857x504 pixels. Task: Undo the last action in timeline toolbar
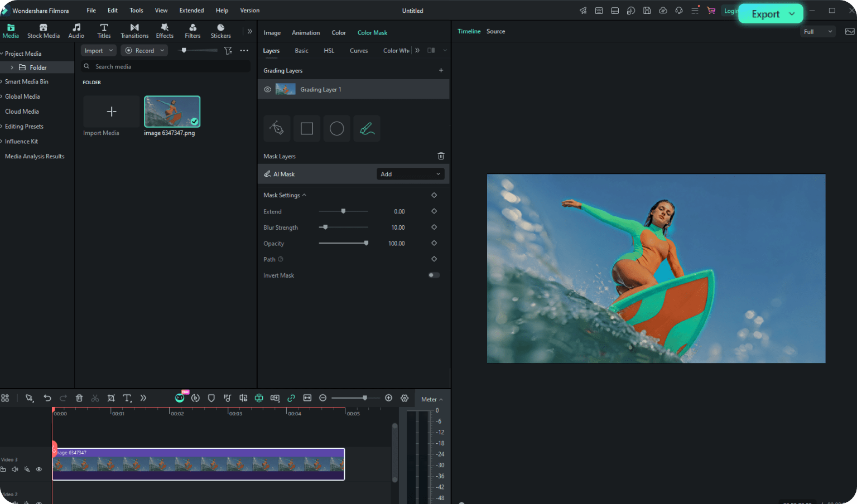[47, 398]
